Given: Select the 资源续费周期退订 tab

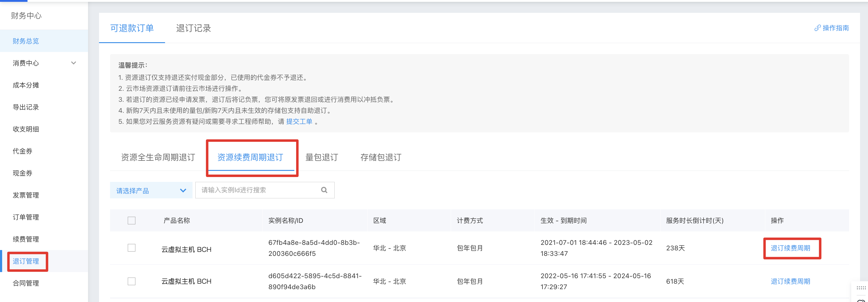Looking at the screenshot, I should [x=250, y=157].
